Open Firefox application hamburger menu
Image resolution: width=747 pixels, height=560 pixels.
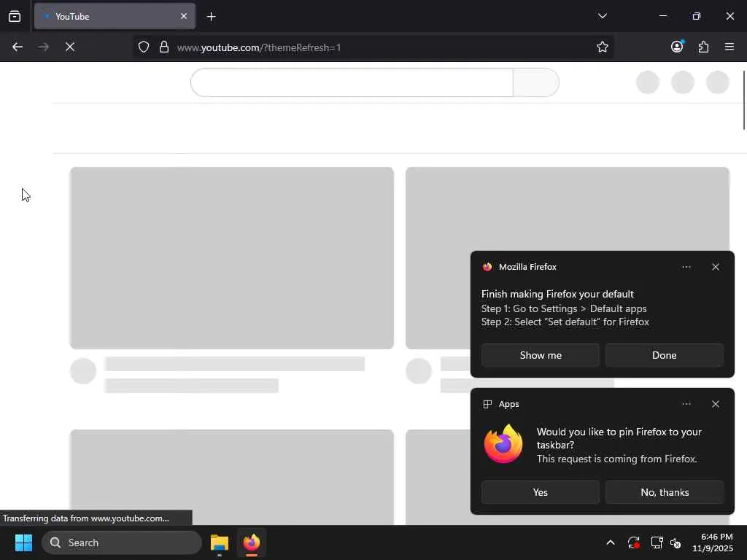pyautogui.click(x=729, y=47)
